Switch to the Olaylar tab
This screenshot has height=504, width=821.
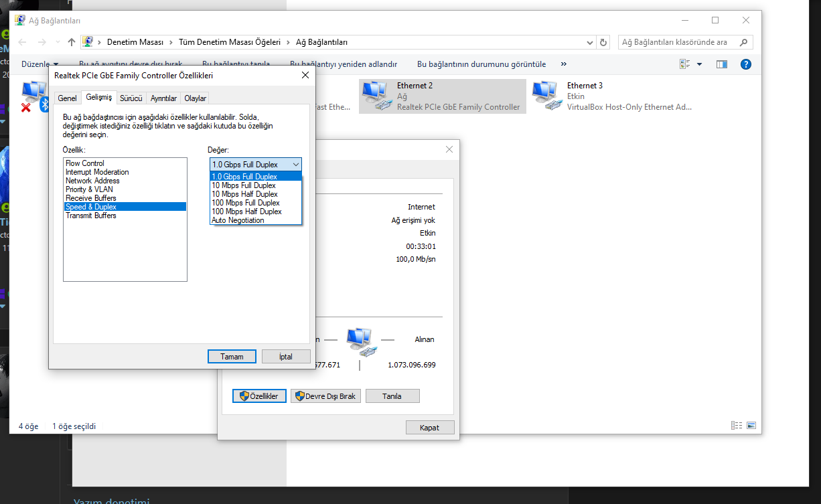[196, 98]
